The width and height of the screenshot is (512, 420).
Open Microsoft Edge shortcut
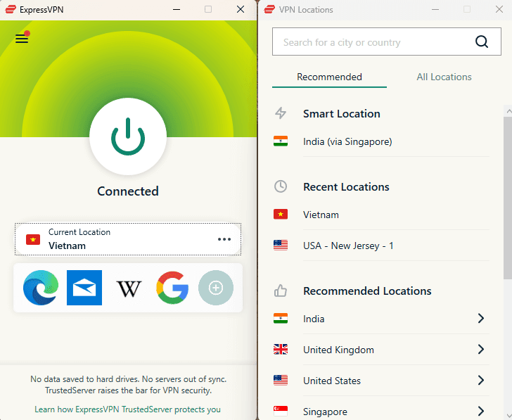click(x=41, y=288)
